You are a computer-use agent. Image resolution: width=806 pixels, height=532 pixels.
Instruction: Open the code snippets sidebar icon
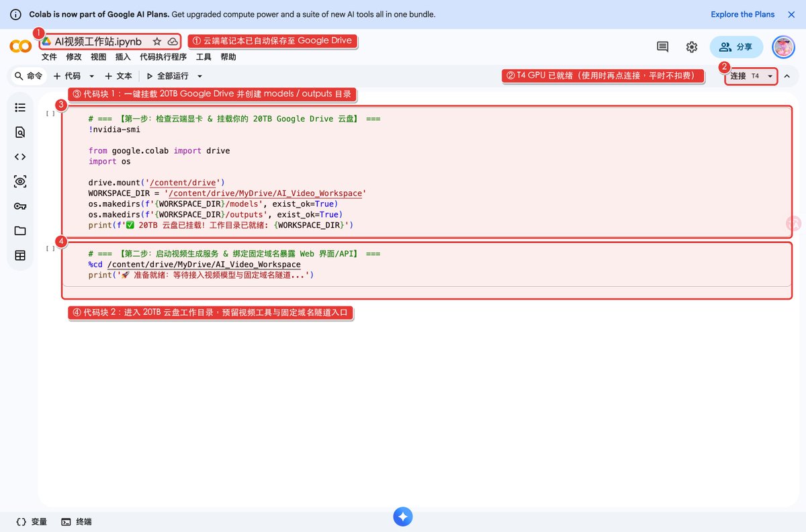20,157
